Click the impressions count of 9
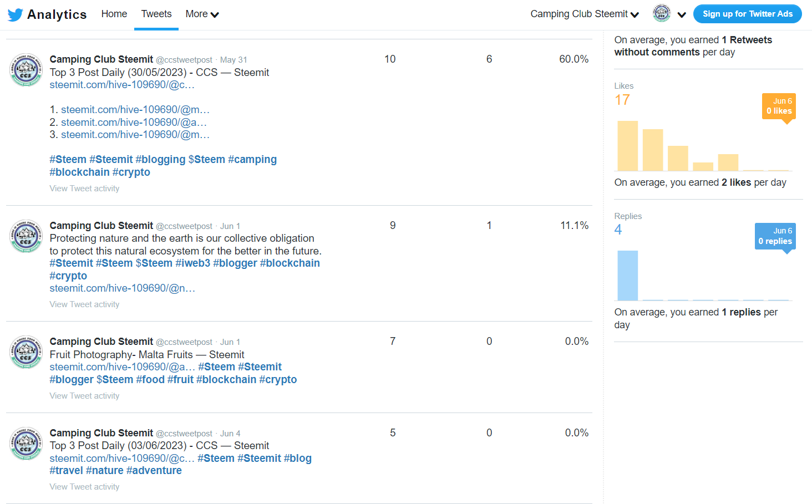The image size is (812, 504). (x=393, y=226)
